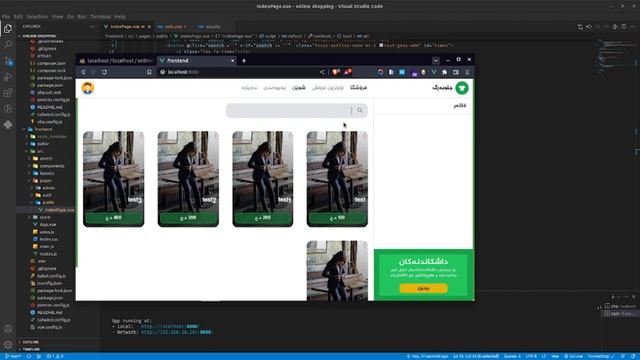Open the Extensions view in VS Code
The image size is (640, 360).
tap(8, 93)
